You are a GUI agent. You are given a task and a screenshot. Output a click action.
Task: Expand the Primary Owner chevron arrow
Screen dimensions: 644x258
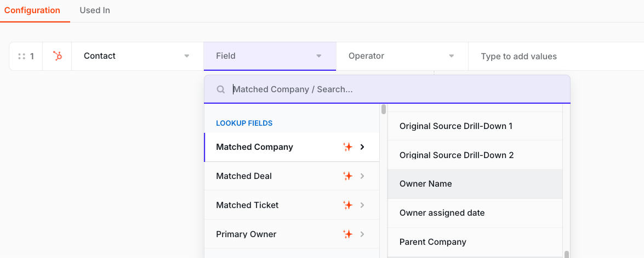pyautogui.click(x=362, y=234)
